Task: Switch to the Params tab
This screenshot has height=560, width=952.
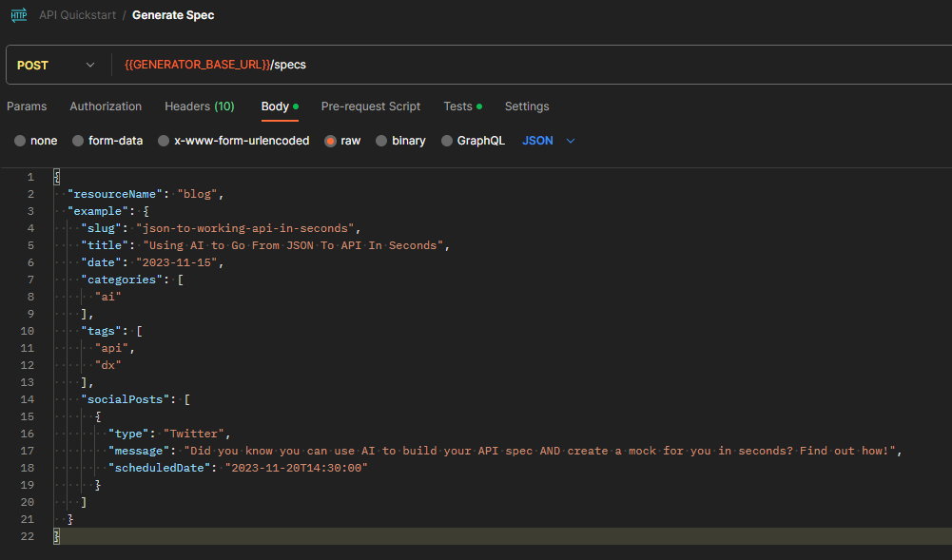Action: click(x=27, y=106)
